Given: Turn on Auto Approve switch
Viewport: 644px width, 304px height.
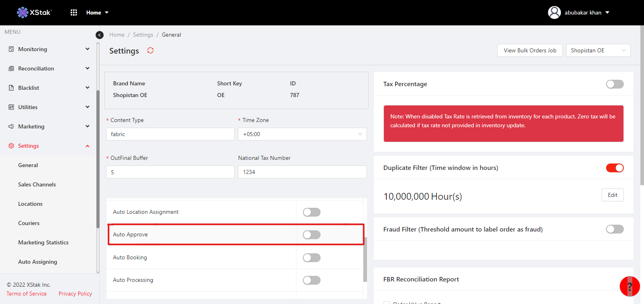Looking at the screenshot, I should pyautogui.click(x=312, y=235).
